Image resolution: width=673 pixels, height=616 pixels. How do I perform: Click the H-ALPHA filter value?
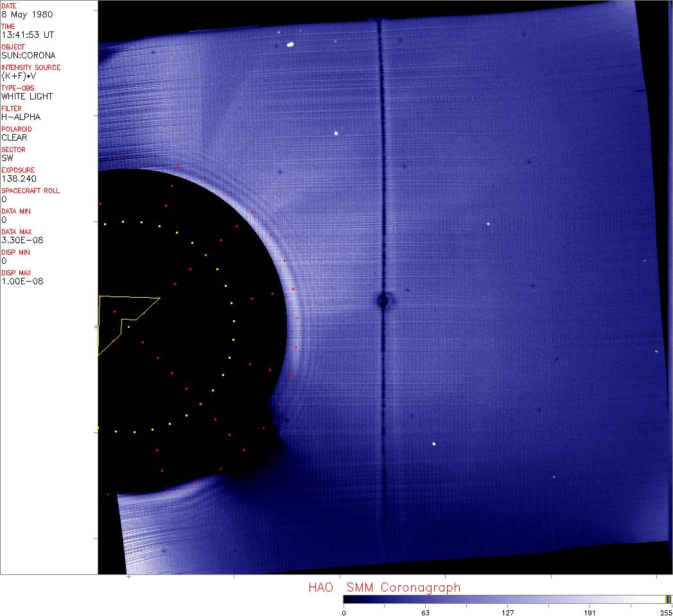pyautogui.click(x=19, y=117)
